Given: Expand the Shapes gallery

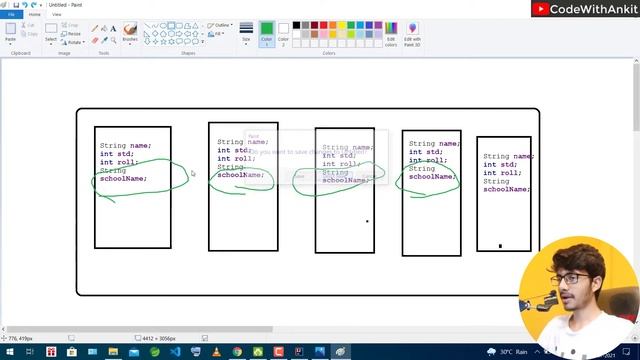Looking at the screenshot, I should click(x=202, y=42).
